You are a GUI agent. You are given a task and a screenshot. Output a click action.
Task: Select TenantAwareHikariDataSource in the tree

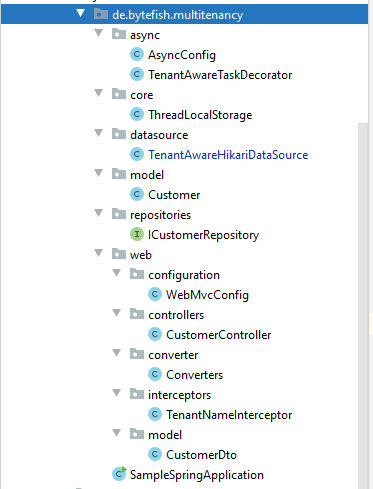click(x=228, y=155)
